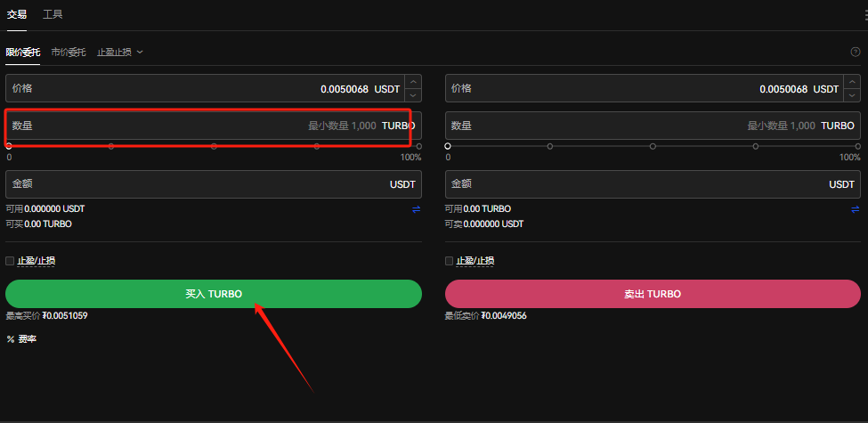Click the green 买入 TURBO button
This screenshot has width=868, height=423.
pos(214,294)
